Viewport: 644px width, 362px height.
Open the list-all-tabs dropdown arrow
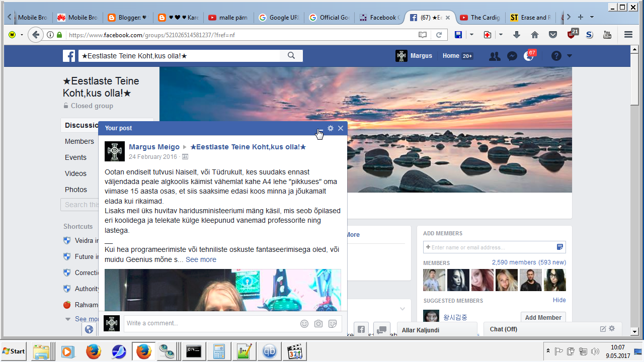pyautogui.click(x=592, y=17)
